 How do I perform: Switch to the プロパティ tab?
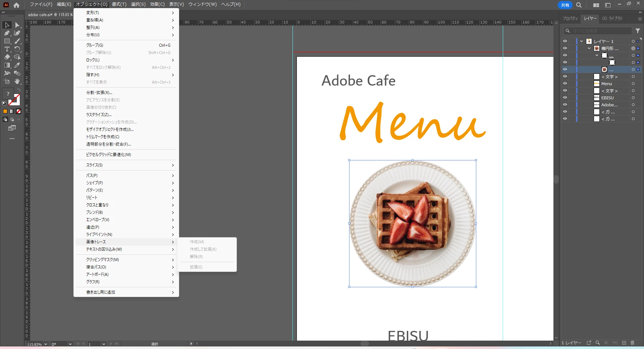point(570,18)
